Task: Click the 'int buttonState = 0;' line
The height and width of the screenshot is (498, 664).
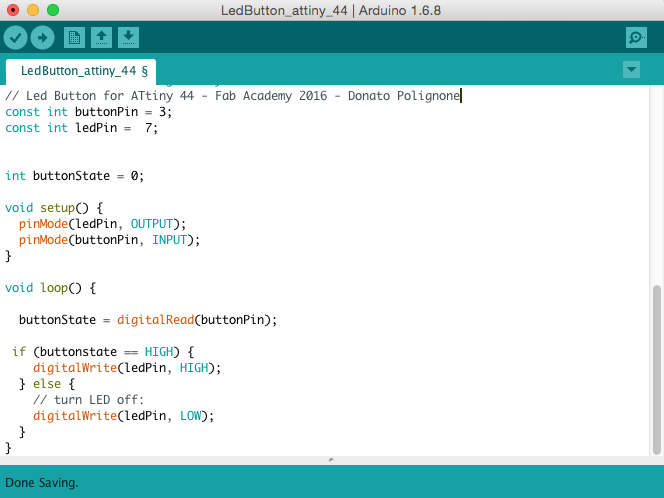Action: point(75,176)
